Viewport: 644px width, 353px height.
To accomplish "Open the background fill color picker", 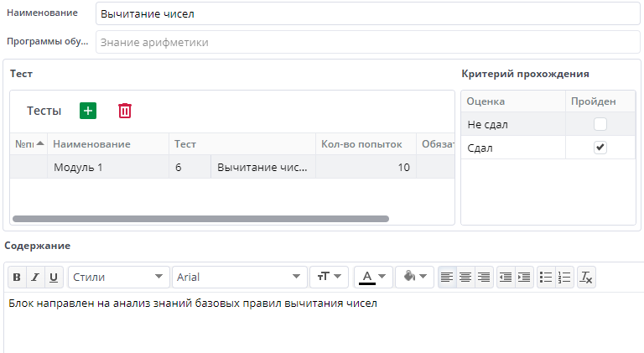I will pyautogui.click(x=414, y=277).
